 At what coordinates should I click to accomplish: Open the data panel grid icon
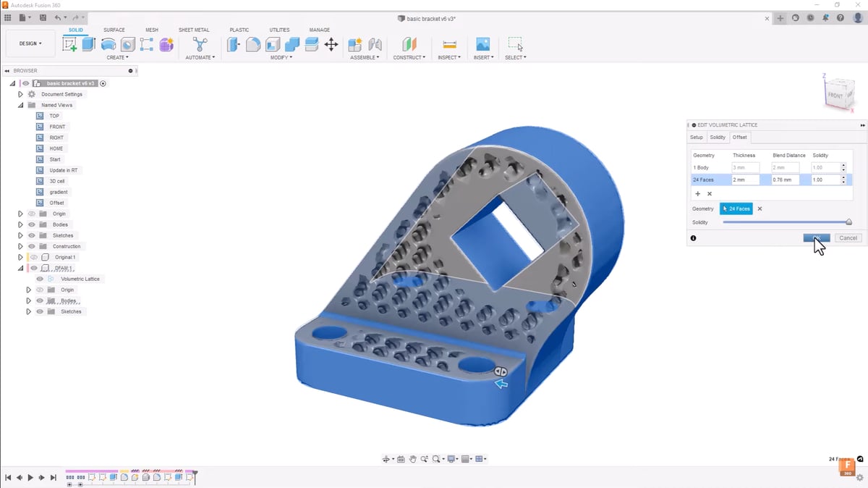click(8, 17)
